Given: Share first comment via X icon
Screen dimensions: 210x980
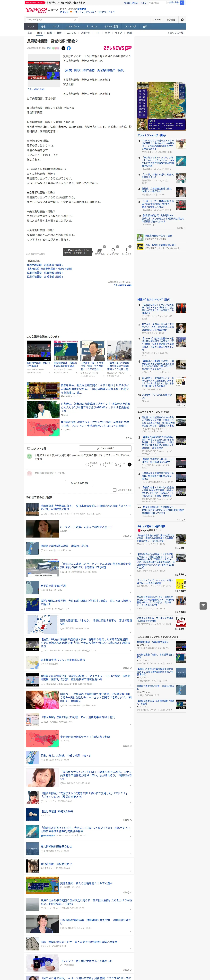Looking at the screenshot, I should (129, 464).
